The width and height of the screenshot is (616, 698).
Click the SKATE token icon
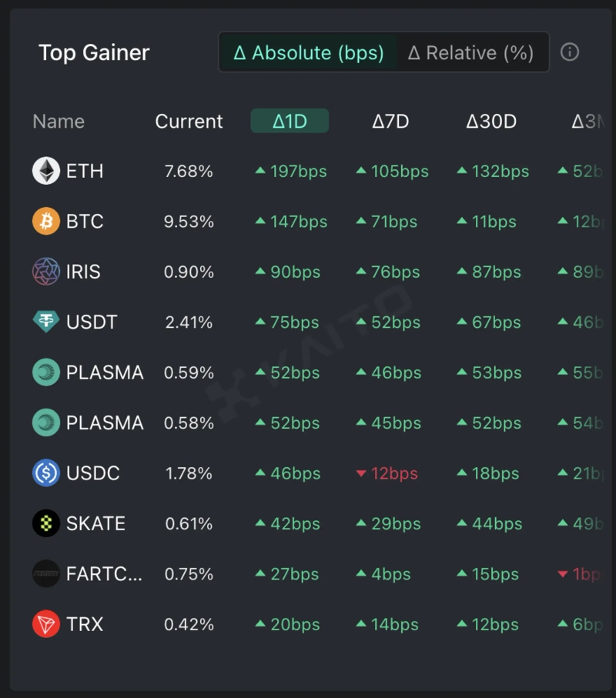[x=46, y=523]
